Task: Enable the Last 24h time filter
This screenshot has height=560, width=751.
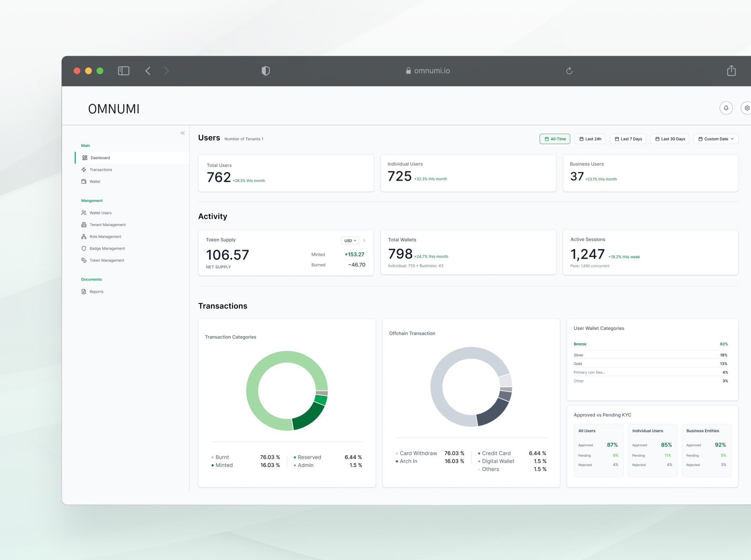Action: [x=590, y=139]
